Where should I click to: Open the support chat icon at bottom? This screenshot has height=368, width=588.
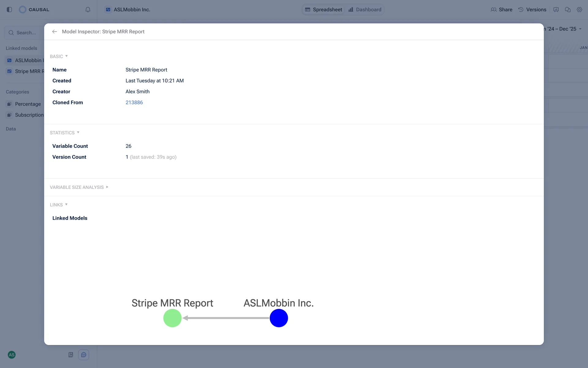point(84,355)
